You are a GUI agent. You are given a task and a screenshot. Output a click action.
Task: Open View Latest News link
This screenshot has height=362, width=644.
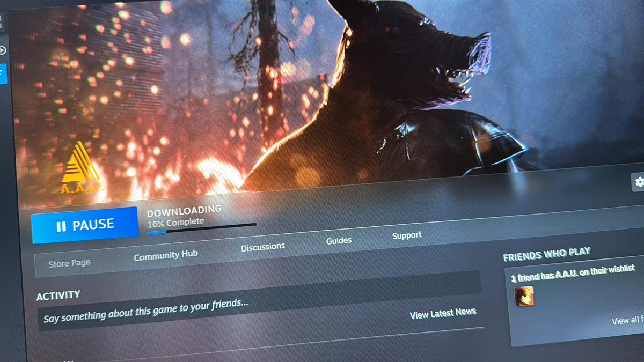click(443, 314)
